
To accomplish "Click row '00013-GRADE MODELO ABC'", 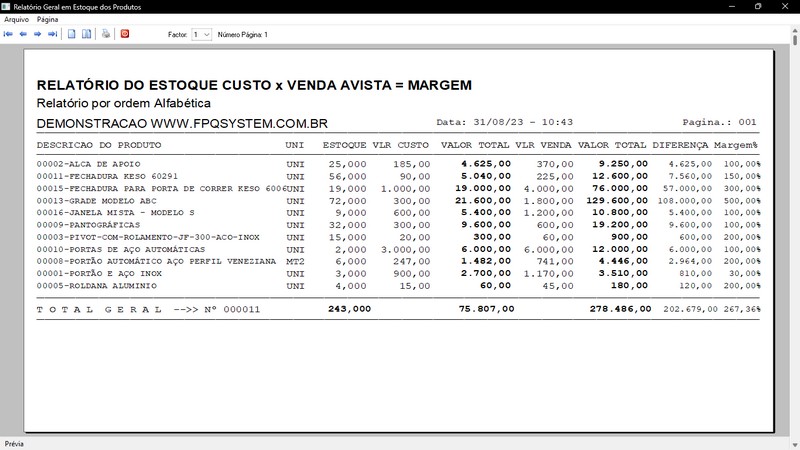I will click(x=398, y=201).
